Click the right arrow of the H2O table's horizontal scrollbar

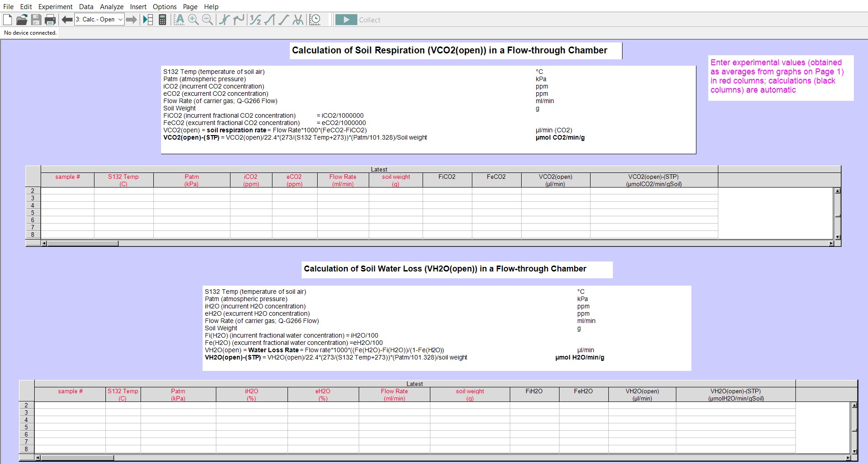(x=848, y=458)
